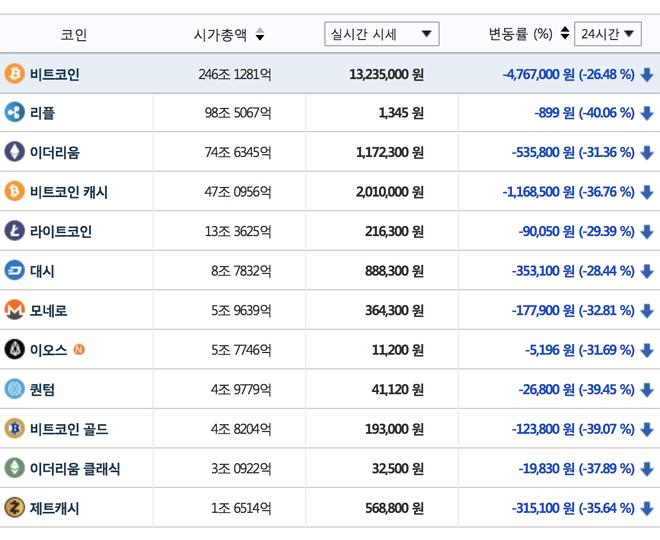The width and height of the screenshot is (660, 540).
Task: Click the 2,010,000 원 price cell
Action: (390, 192)
